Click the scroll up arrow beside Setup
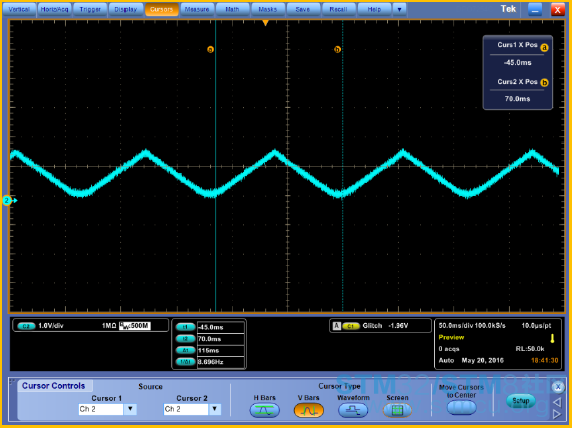Image resolution: width=573 pixels, height=430 pixels. click(x=557, y=402)
